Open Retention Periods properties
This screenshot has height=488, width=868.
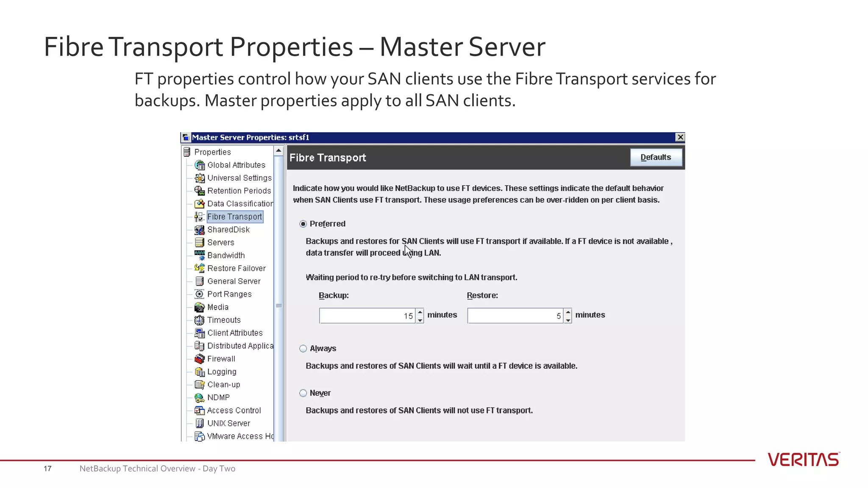coord(239,191)
